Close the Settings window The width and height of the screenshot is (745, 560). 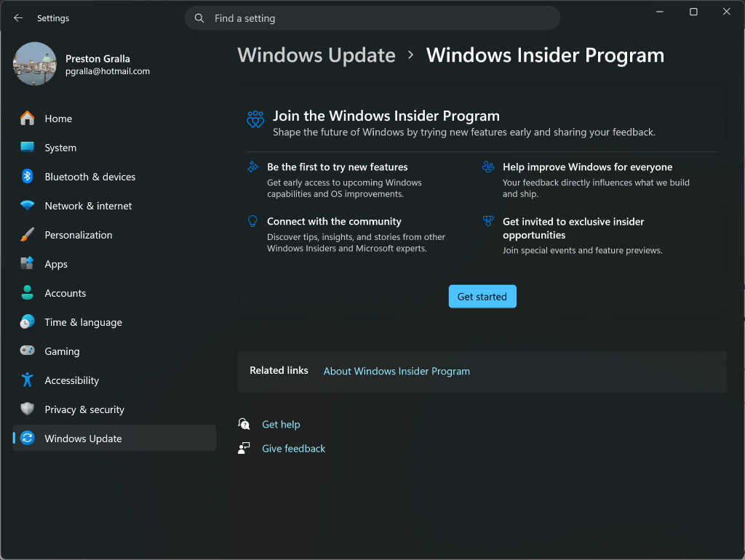coord(727,12)
